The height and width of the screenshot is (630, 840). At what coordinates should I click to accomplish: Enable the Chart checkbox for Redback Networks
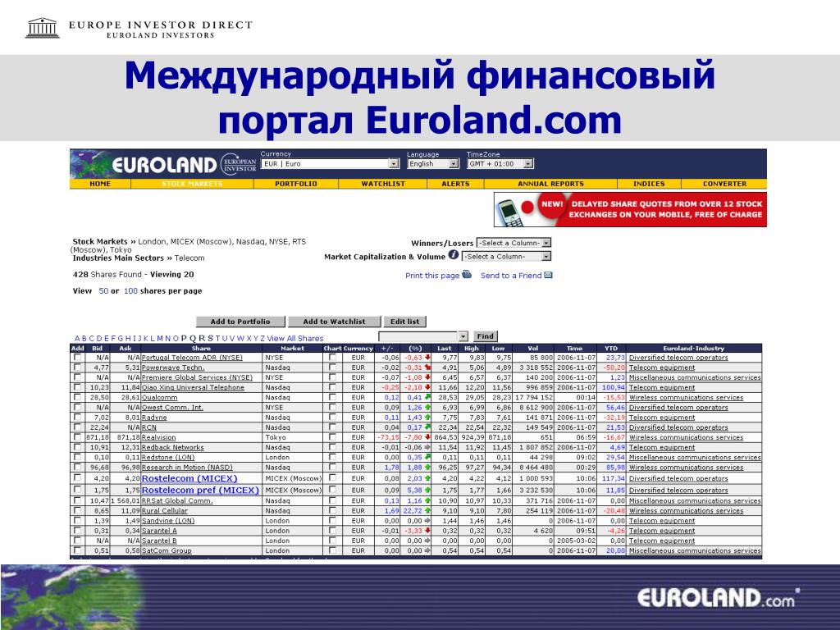tap(333, 447)
